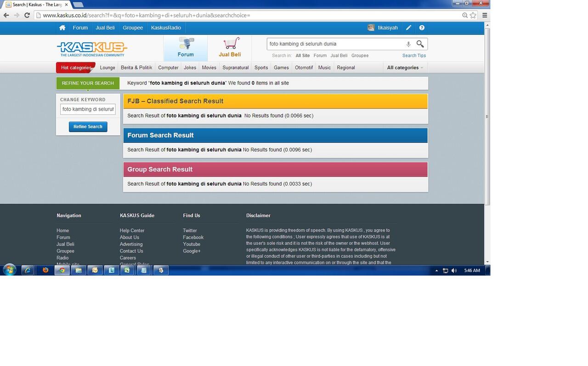The width and height of the screenshot is (588, 366).
Task: Click the microphone voice search icon
Action: (x=408, y=44)
